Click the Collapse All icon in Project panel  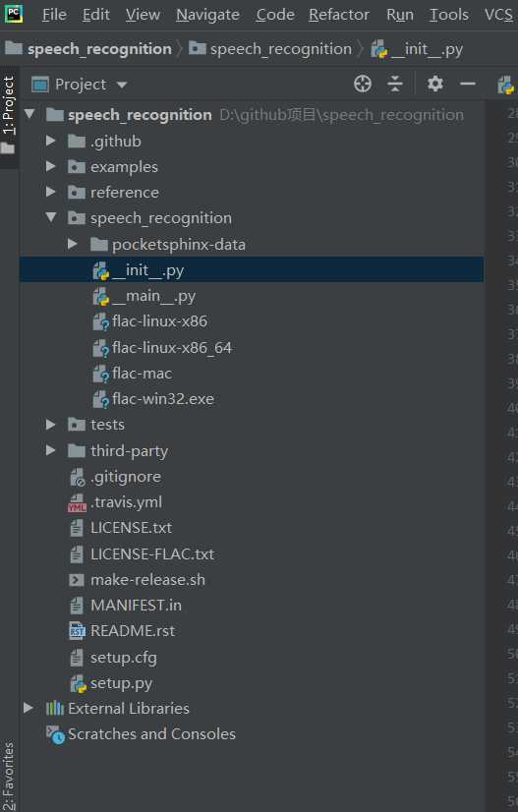pyautogui.click(x=395, y=84)
